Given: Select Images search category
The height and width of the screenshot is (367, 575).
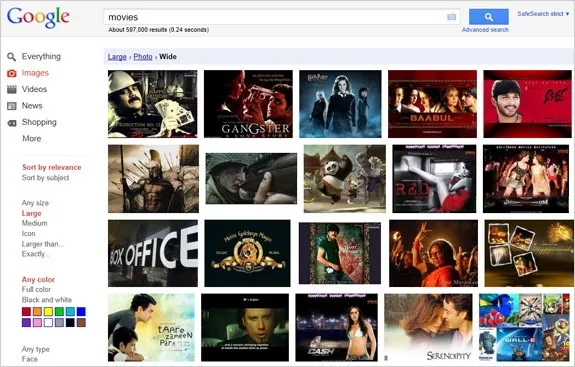Looking at the screenshot, I should 35,73.
